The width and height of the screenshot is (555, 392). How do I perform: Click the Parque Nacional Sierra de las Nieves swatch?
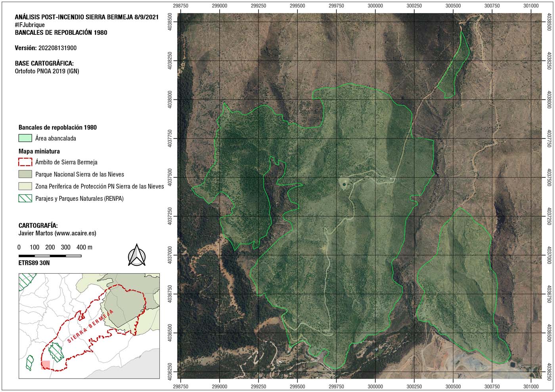click(25, 174)
